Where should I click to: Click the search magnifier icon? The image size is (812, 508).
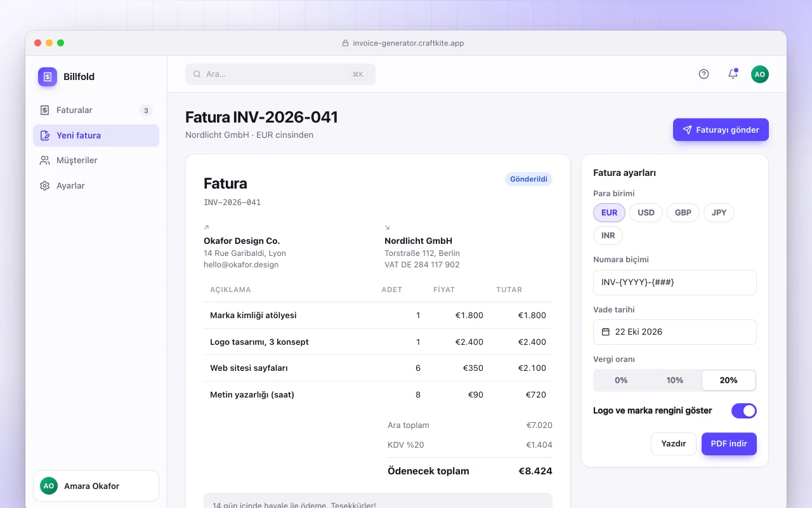197,74
